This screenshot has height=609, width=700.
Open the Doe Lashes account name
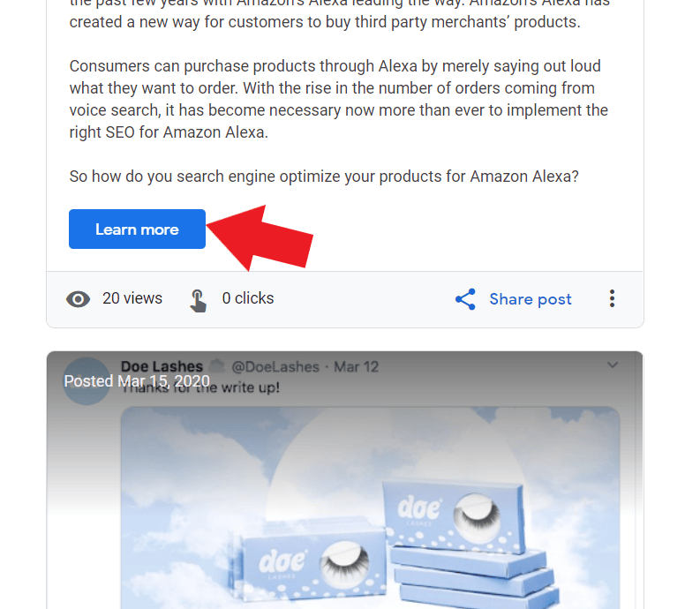pyautogui.click(x=162, y=366)
